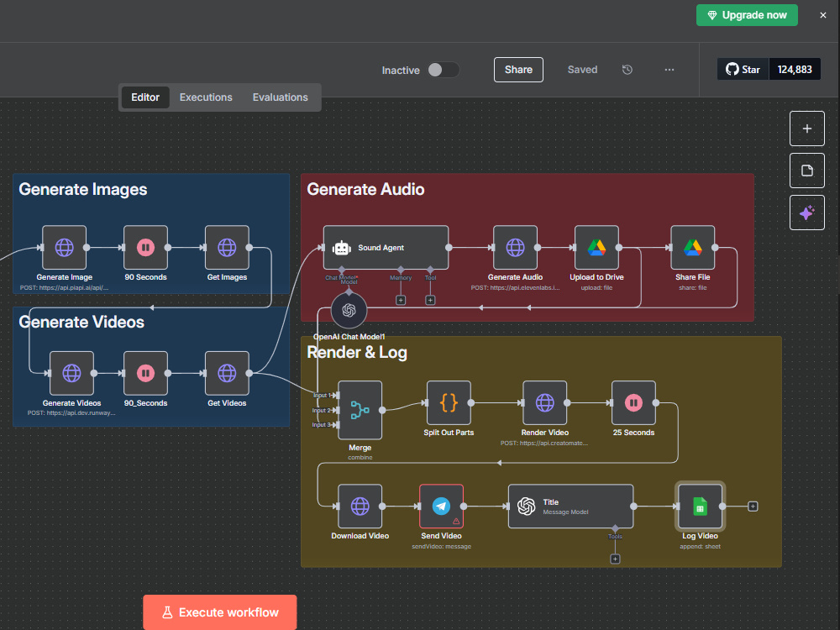Select the Split Out Parts code node

(x=449, y=403)
